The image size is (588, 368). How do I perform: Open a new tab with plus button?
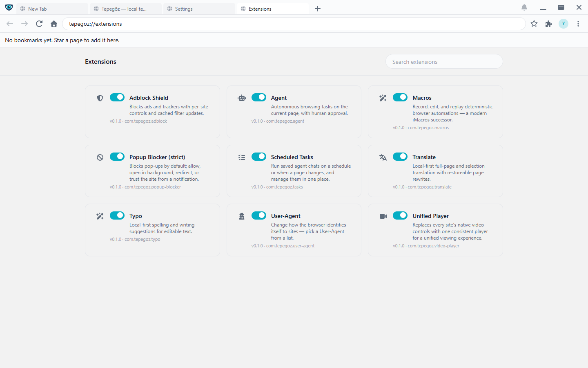[x=318, y=9]
